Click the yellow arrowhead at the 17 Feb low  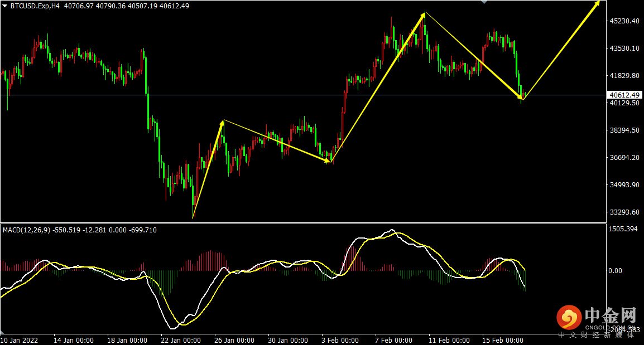[x=519, y=97]
